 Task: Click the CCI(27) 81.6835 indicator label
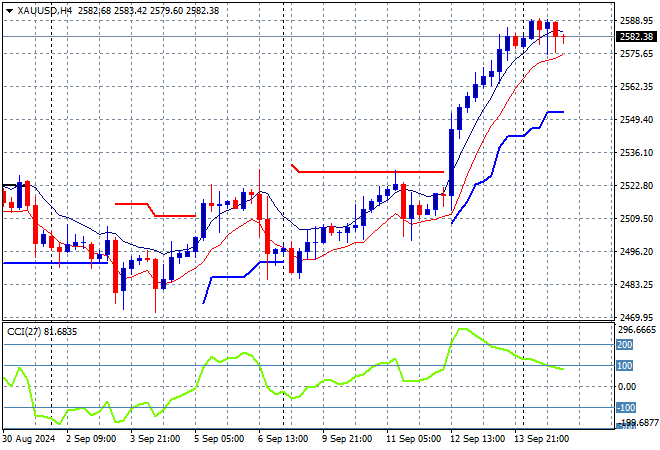coord(42,332)
